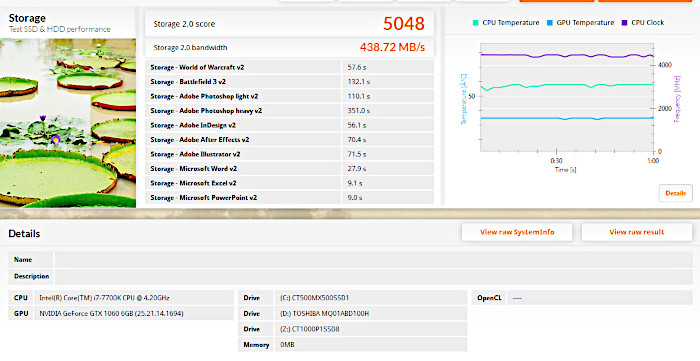Click the GPU Temperature legend swatch
700x361 pixels.
click(x=550, y=23)
